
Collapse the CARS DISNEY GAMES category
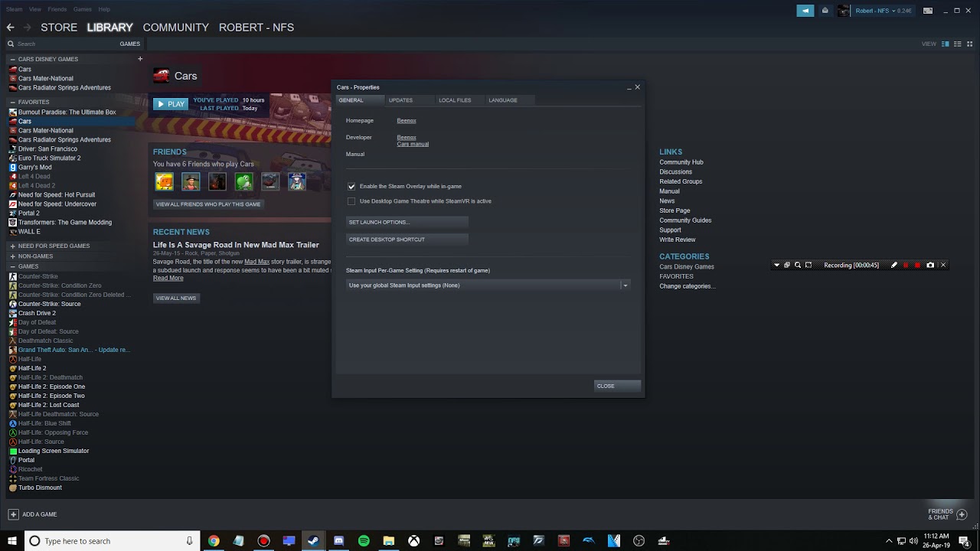(x=12, y=59)
